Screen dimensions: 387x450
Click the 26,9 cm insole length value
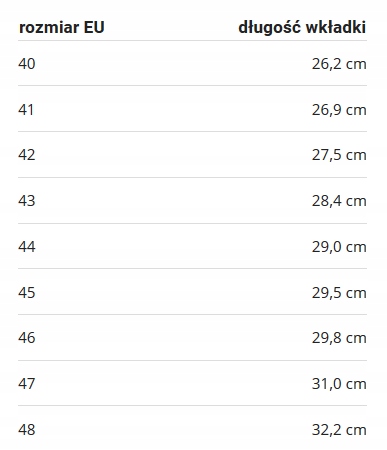point(339,110)
